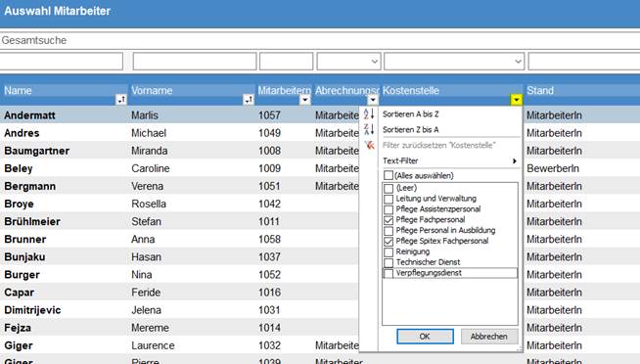
Task: Click the Abbrechen button
Action: (489, 337)
